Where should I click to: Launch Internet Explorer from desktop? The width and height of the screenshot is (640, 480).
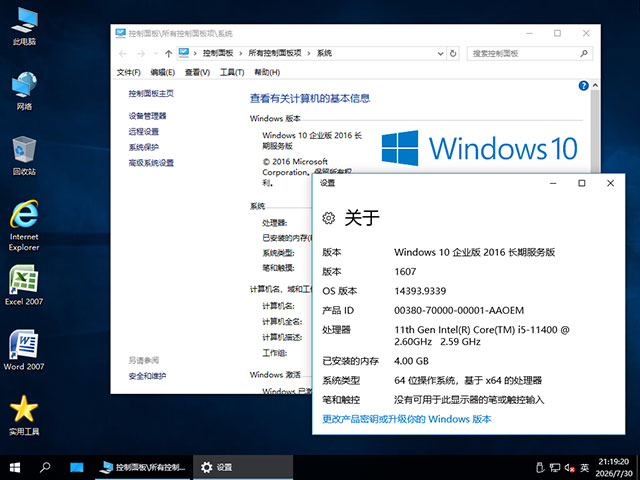point(24,225)
